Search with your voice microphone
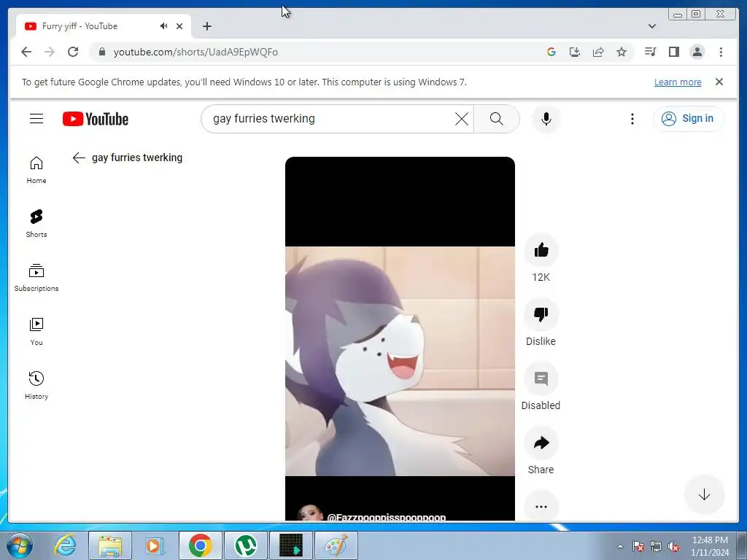Screen dimensions: 747x560 (546, 119)
